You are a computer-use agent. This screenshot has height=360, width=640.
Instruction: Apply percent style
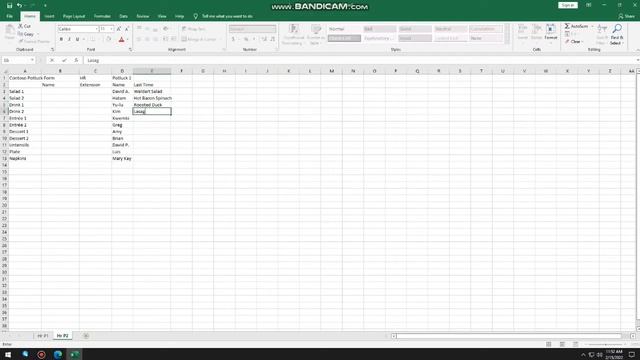(246, 40)
